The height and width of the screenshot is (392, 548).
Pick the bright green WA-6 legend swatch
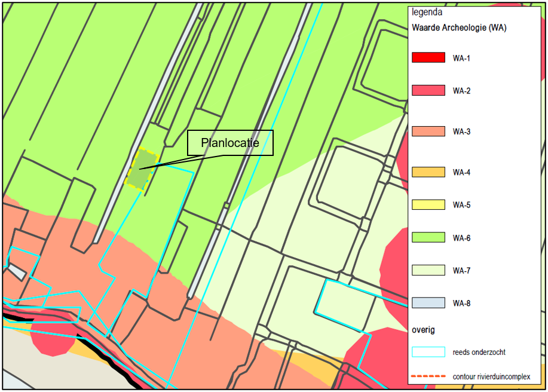point(428,237)
